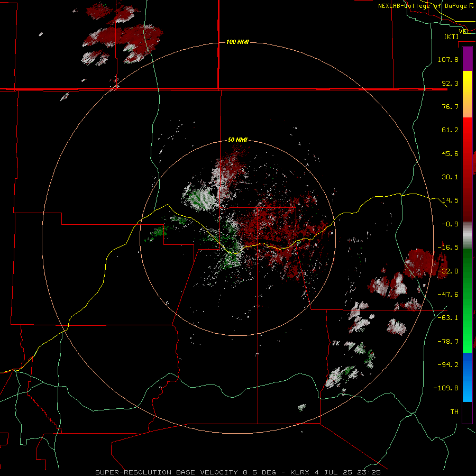Image resolution: width=476 pixels, height=476 pixels.
Task: Click the 107.8 velocity scale value
Action: (x=448, y=59)
